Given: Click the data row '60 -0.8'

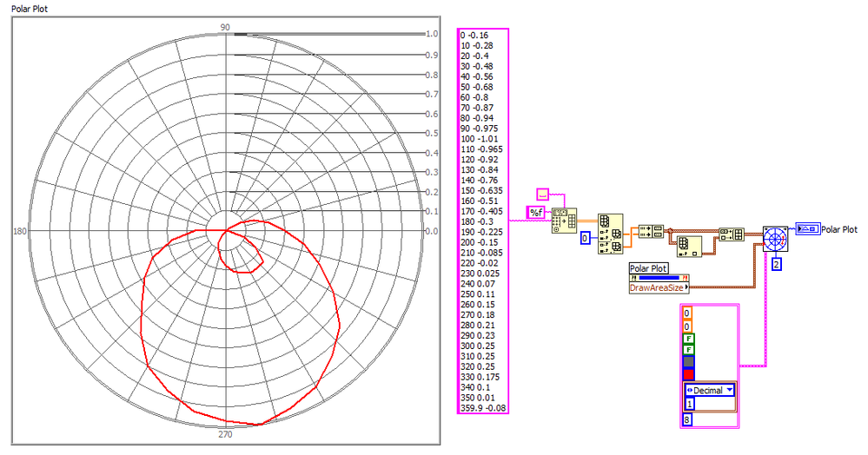Looking at the screenshot, I should (474, 97).
